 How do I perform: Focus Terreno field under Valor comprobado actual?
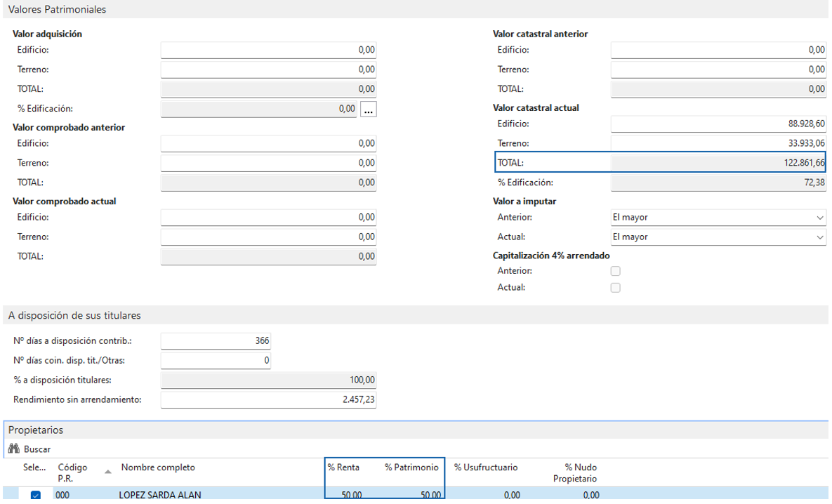coord(268,237)
